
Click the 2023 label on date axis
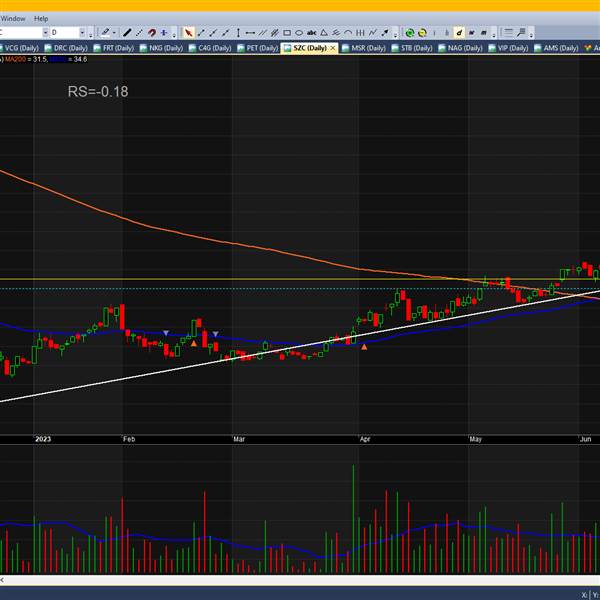coord(43,439)
